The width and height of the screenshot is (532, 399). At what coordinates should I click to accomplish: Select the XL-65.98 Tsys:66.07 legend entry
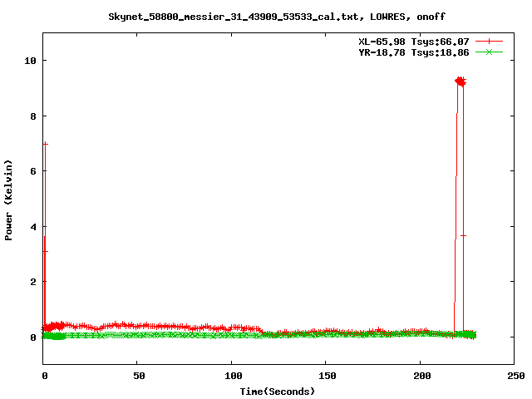pyautogui.click(x=414, y=42)
